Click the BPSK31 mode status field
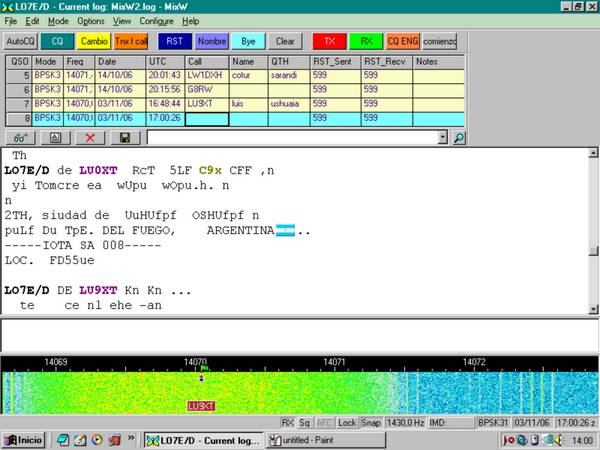Screen dimensions: 600x450 (x=493, y=423)
